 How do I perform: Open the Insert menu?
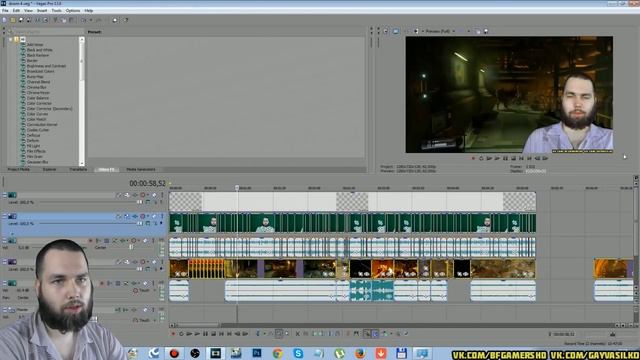tap(42, 11)
